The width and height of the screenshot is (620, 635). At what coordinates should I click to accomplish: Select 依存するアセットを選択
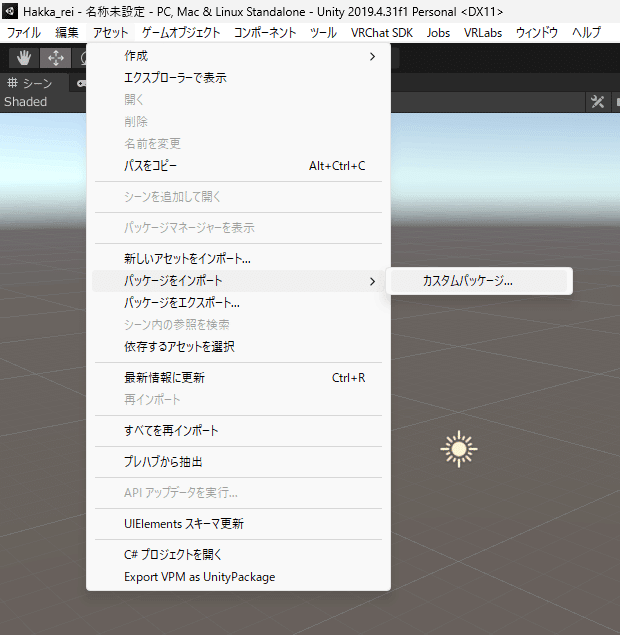(238, 347)
